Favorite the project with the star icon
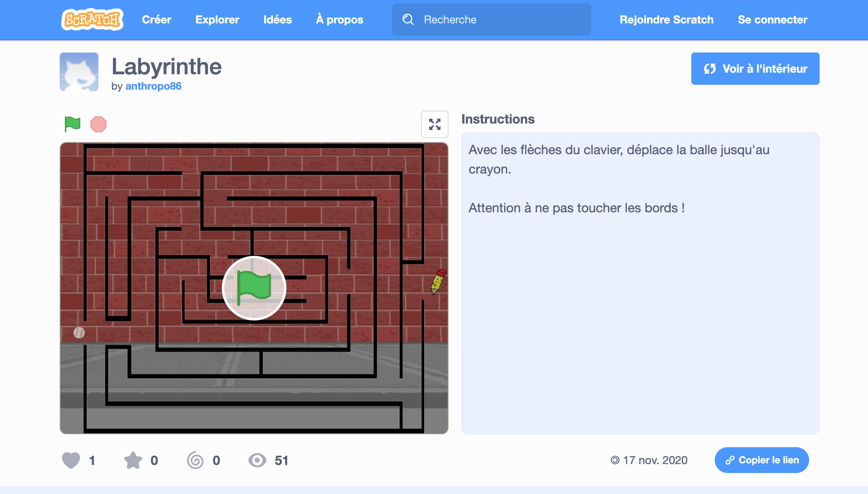868x494 pixels. click(x=133, y=460)
